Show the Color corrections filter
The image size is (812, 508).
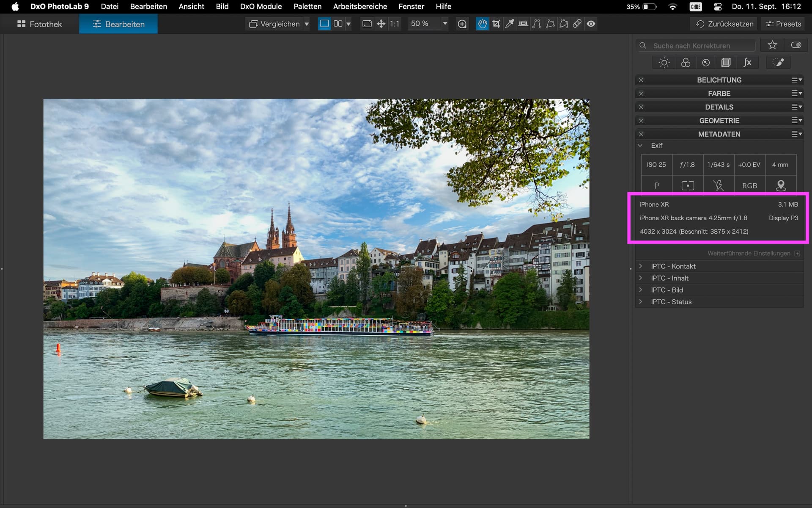pos(686,63)
